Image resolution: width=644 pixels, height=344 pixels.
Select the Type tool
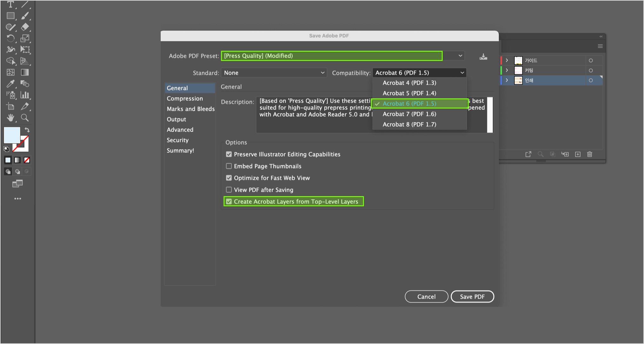pos(10,4)
